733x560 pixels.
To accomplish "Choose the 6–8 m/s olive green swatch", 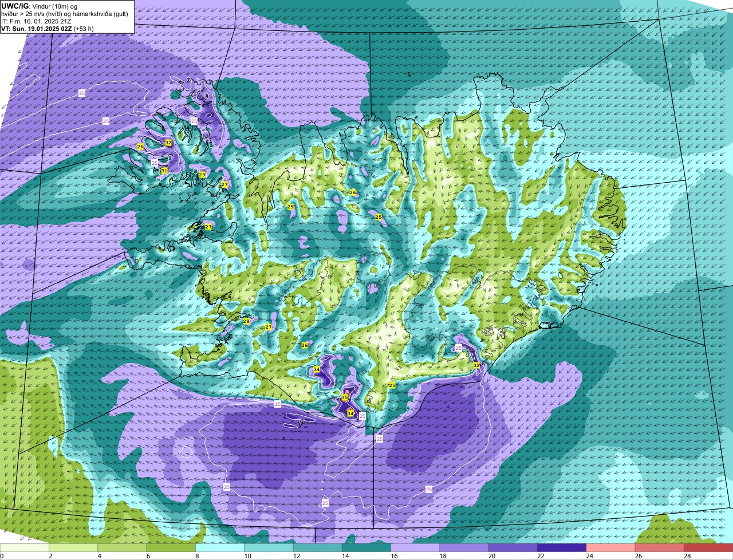I will 171,548.
